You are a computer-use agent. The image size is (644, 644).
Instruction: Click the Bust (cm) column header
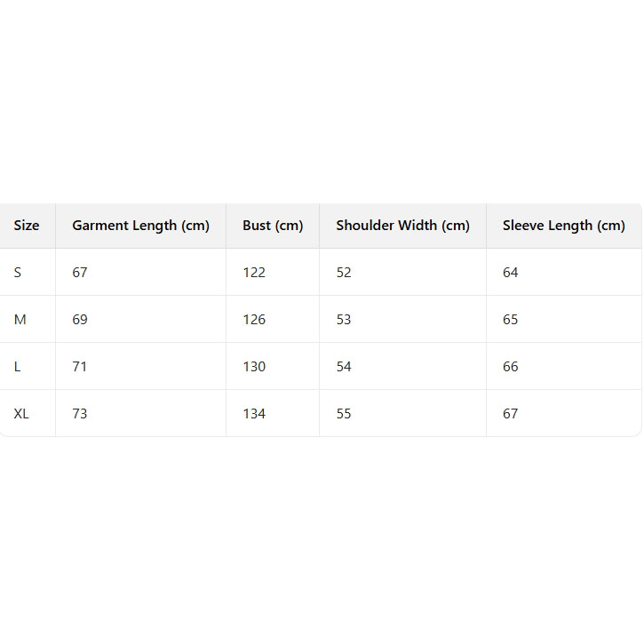273,226
